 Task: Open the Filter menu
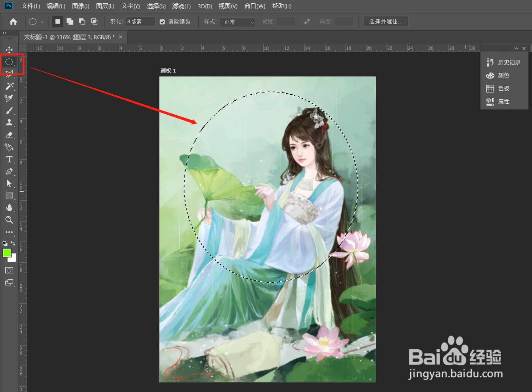[182, 6]
